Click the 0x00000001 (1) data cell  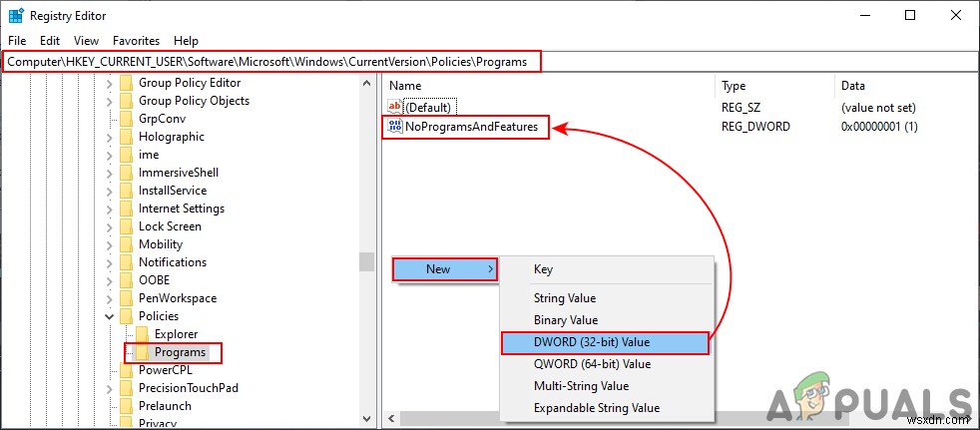[879, 127]
